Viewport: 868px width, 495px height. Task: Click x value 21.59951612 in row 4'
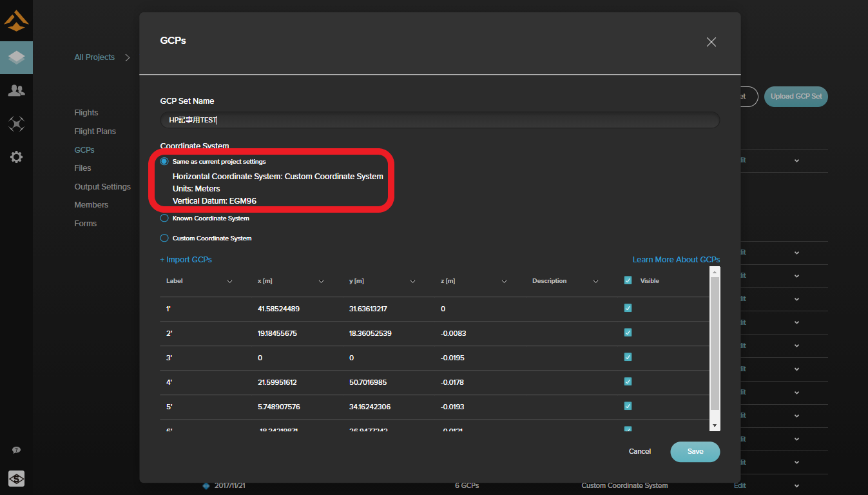pyautogui.click(x=277, y=383)
